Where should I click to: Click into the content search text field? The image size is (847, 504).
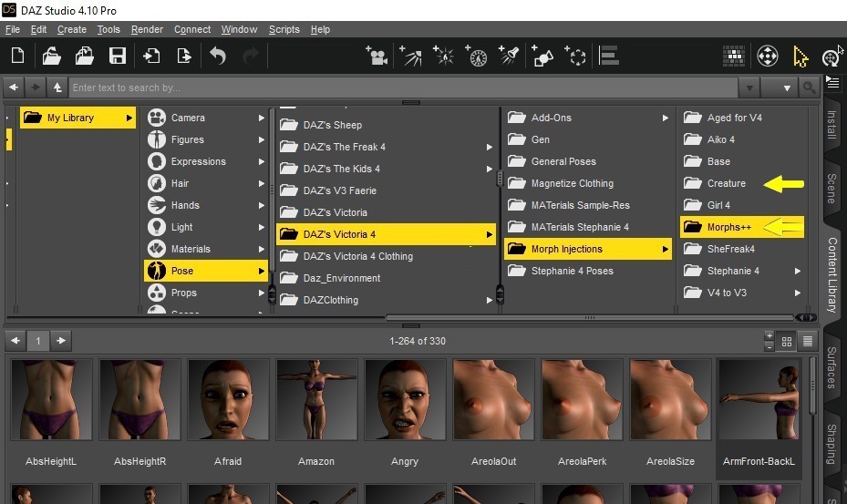[x=403, y=87]
